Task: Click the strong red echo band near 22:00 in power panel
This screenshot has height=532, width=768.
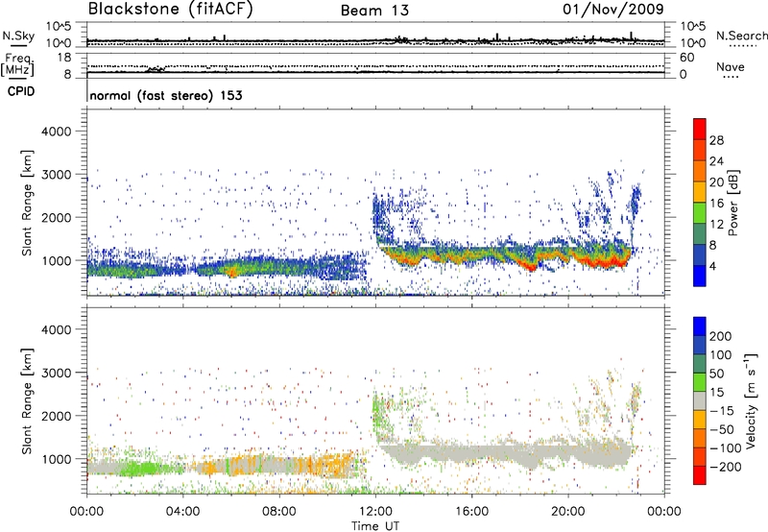Action: coord(605,262)
